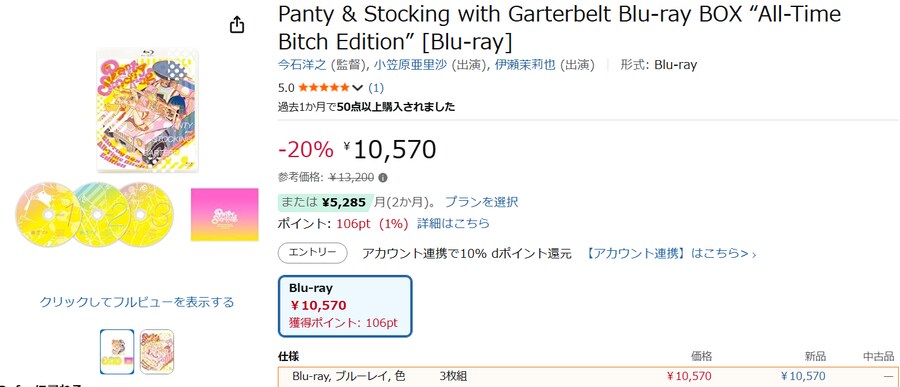Click the エントリー button
The image size is (900, 387).
(x=313, y=253)
